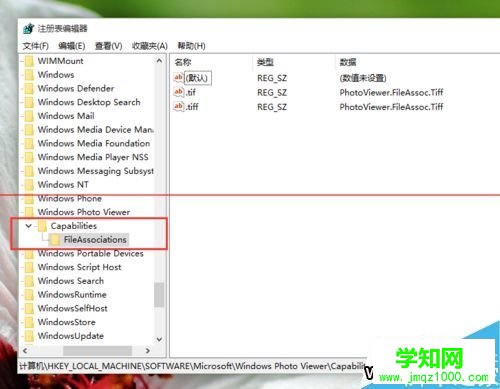Collapse the Capabilities tree node
The width and height of the screenshot is (500, 389).
28,226
